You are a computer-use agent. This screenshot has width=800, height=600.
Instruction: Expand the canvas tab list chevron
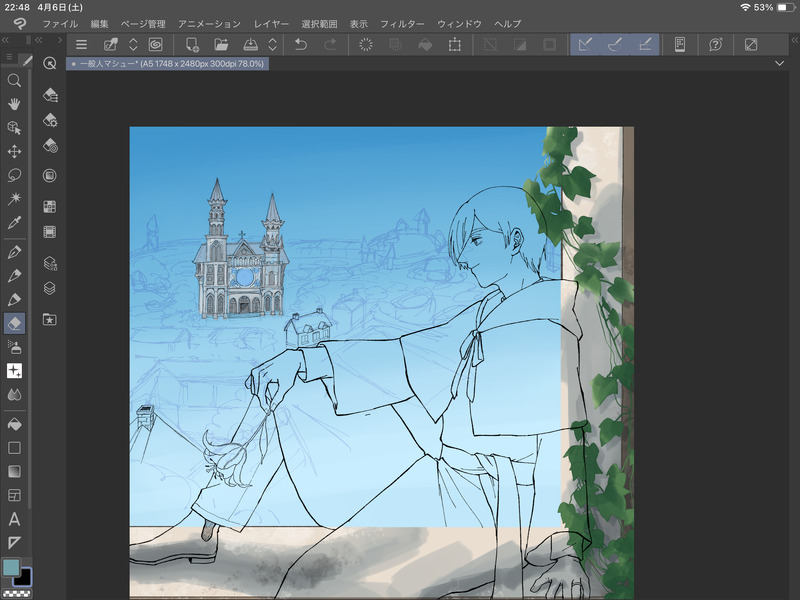pos(779,63)
